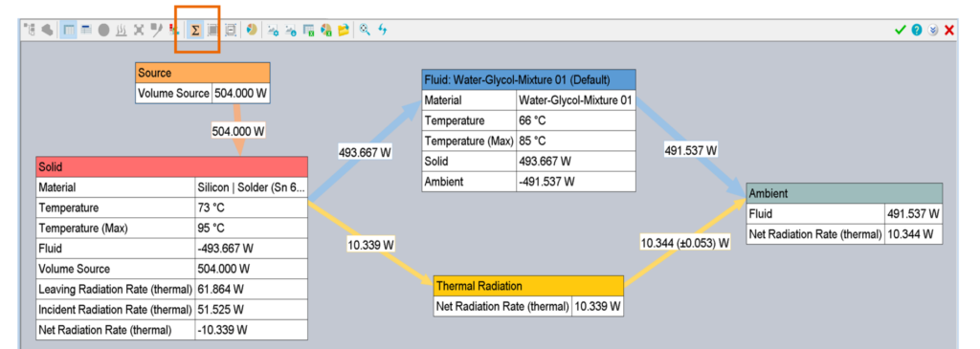Viewport: 980px width, 349px height.
Task: Click the four-arrows expand toolbar icon
Action: pyautogui.click(x=139, y=30)
